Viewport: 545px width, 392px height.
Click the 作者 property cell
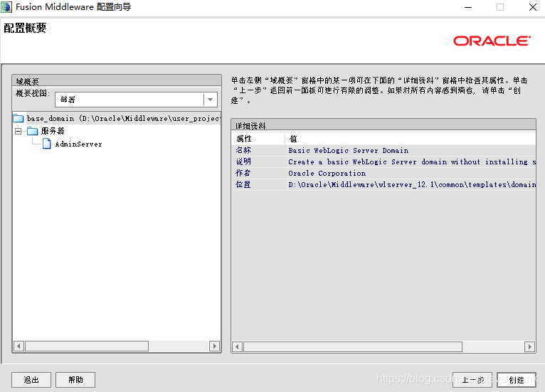point(258,173)
